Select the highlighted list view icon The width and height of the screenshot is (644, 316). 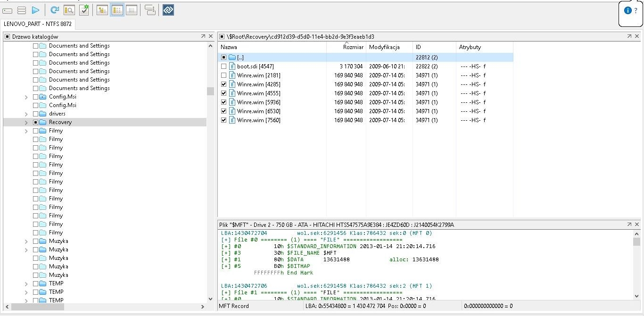click(x=117, y=10)
